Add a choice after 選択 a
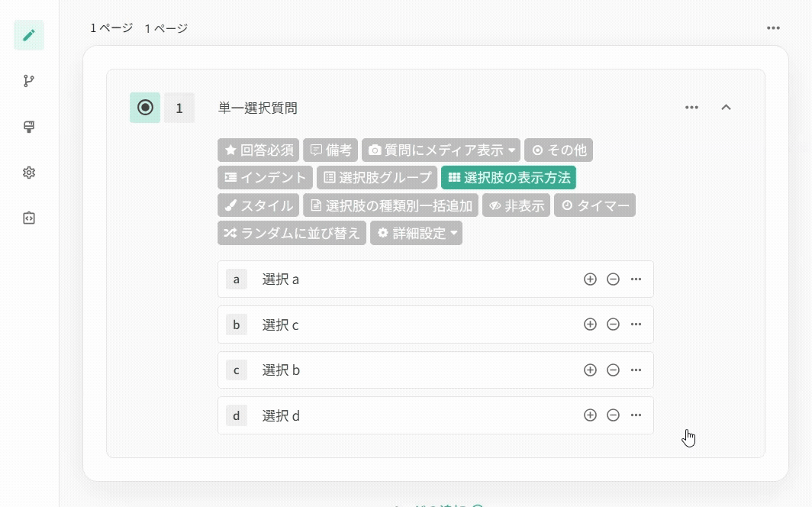 pyautogui.click(x=590, y=279)
